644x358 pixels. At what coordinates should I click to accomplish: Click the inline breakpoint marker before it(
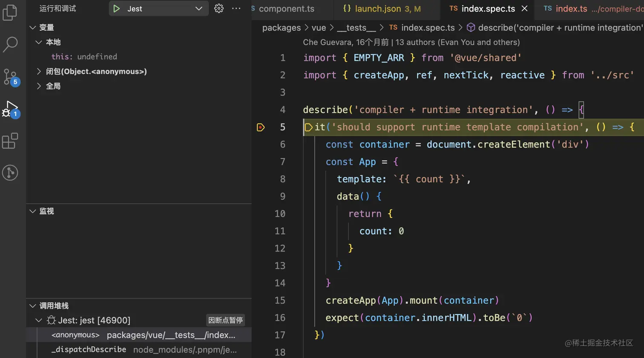309,127
